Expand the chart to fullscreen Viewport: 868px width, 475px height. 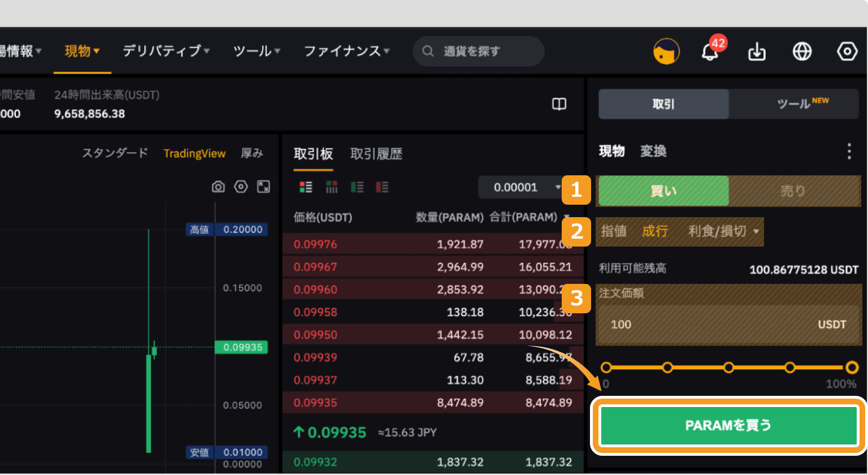(262, 187)
